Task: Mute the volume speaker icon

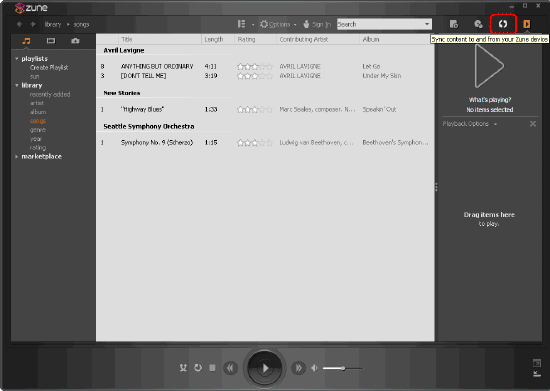Action: (314, 368)
